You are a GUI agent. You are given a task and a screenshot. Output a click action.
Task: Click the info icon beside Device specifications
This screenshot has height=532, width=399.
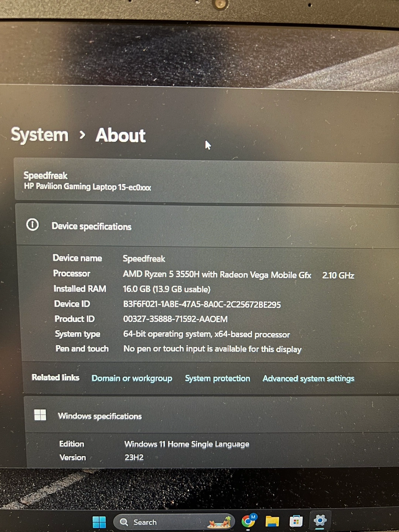tap(33, 225)
